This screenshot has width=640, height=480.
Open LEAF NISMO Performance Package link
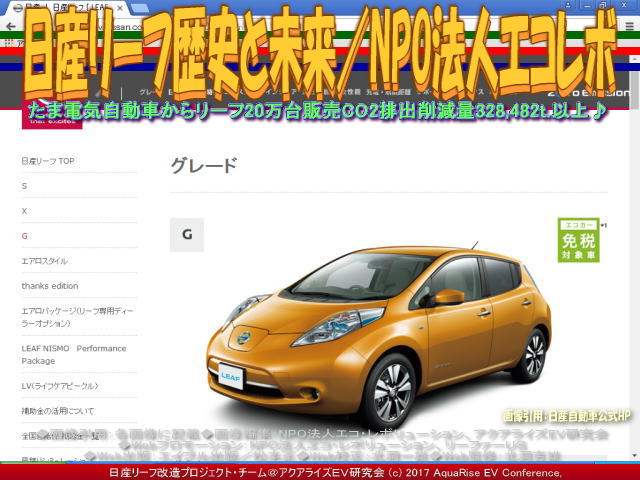tap(74, 355)
